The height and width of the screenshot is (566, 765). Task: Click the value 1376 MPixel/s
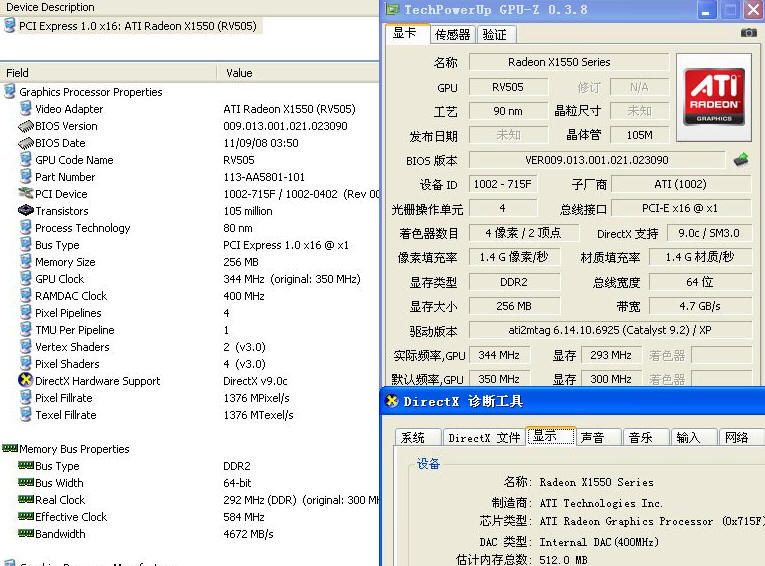pos(257,398)
